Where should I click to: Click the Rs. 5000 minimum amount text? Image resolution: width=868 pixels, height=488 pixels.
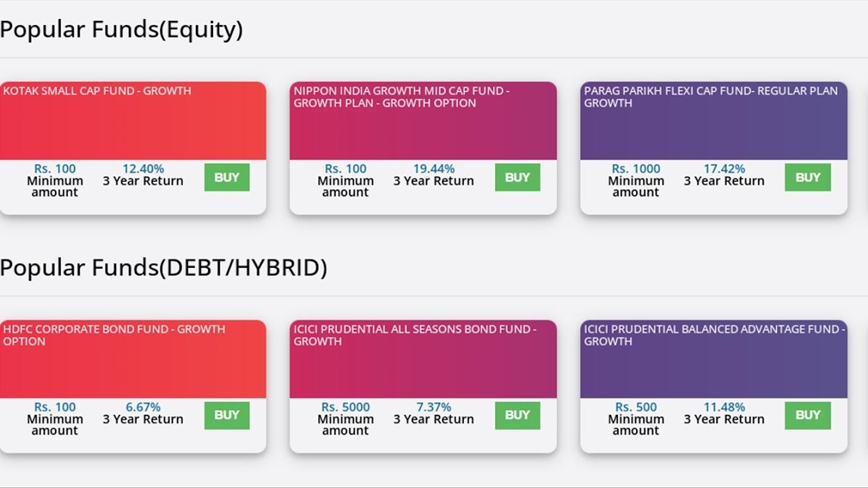pos(345,407)
